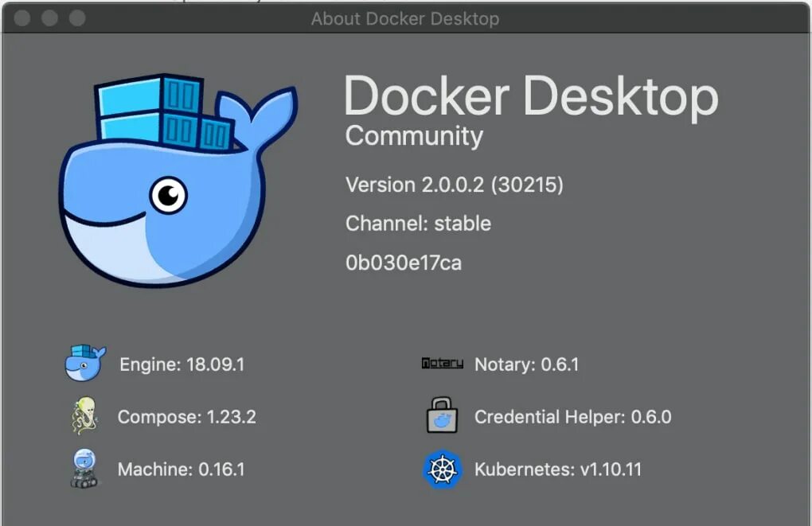This screenshot has width=812, height=526.
Task: Click the Kubernetes helm wheel icon
Action: [443, 470]
